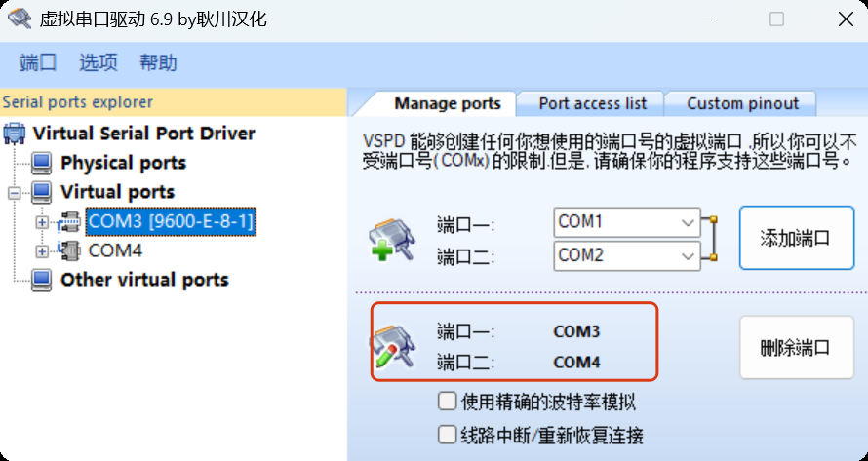
Task: Click the Virtual ports computer icon
Action: (x=42, y=193)
